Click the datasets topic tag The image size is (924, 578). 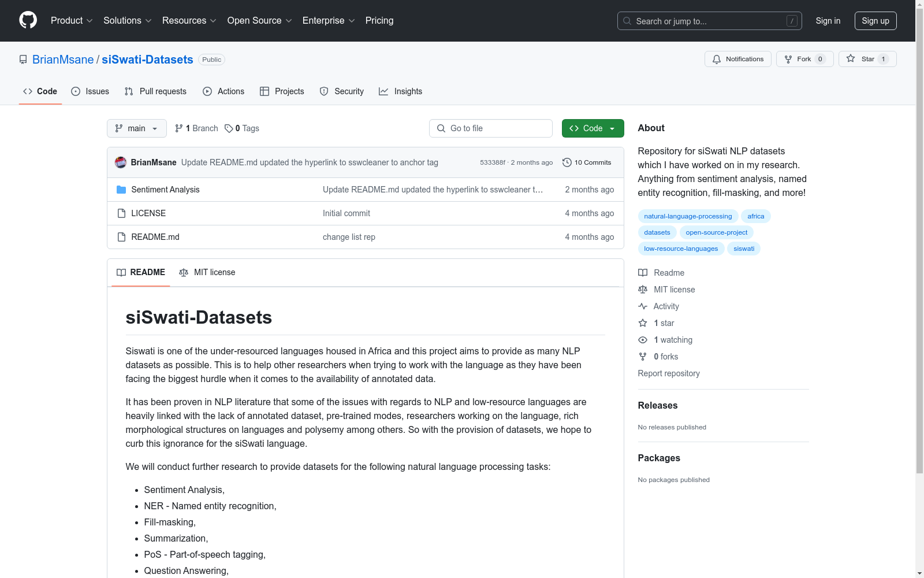[657, 232]
